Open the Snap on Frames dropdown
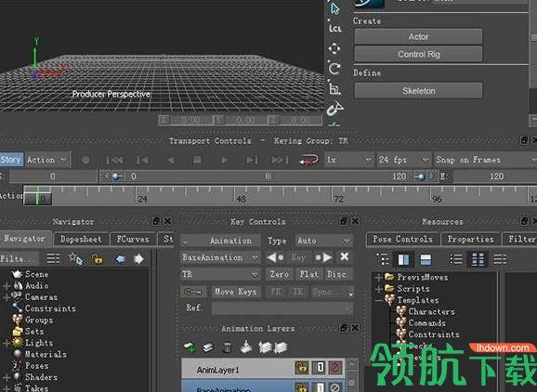This screenshot has width=537, height=392. [486, 160]
